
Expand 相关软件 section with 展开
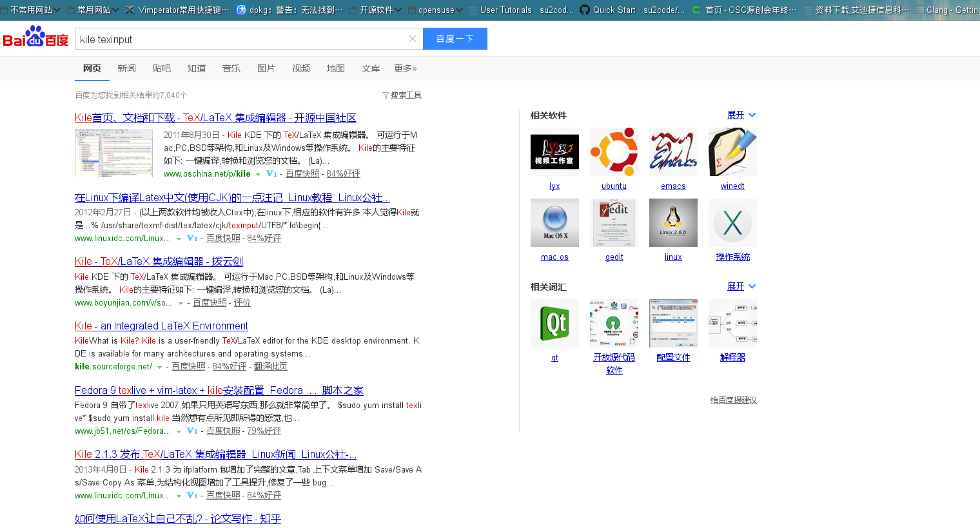tap(741, 115)
